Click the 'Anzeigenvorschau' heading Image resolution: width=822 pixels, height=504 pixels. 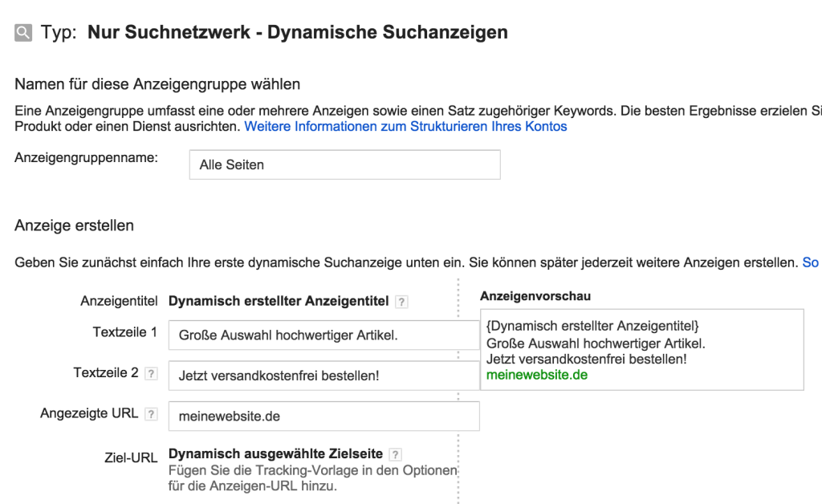[x=535, y=296]
